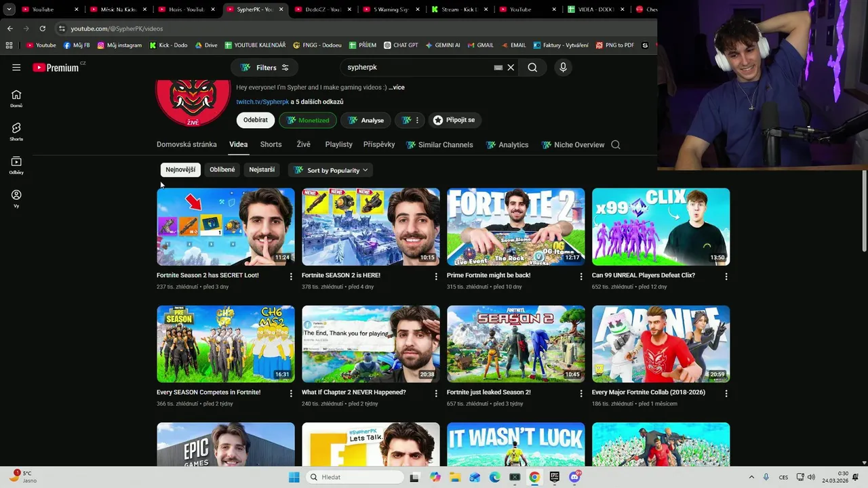Open the Windows Start menu

point(294,477)
